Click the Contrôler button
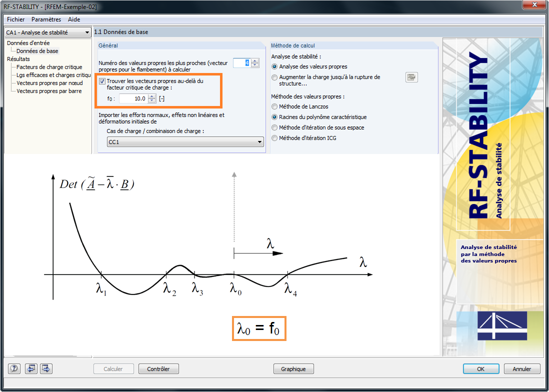Image resolution: width=549 pixels, height=392 pixels. tap(158, 369)
